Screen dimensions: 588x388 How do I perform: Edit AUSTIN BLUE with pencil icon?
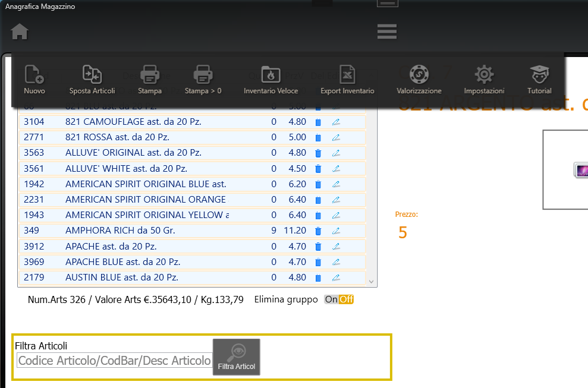click(336, 278)
